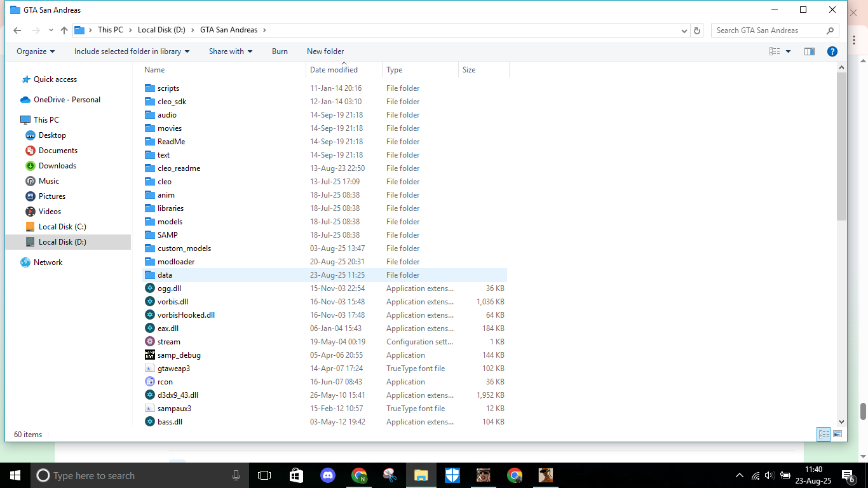868x488 pixels.
Task: Switch to large thumbnails view in status bar
Action: [x=837, y=434]
